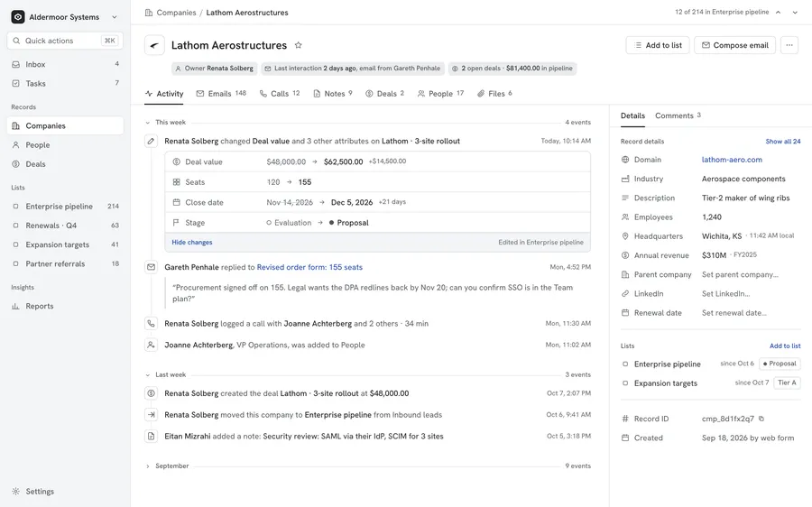Screen dimensions: 812x507
Task: Open Tasks in the sidebar
Action: 65,83
